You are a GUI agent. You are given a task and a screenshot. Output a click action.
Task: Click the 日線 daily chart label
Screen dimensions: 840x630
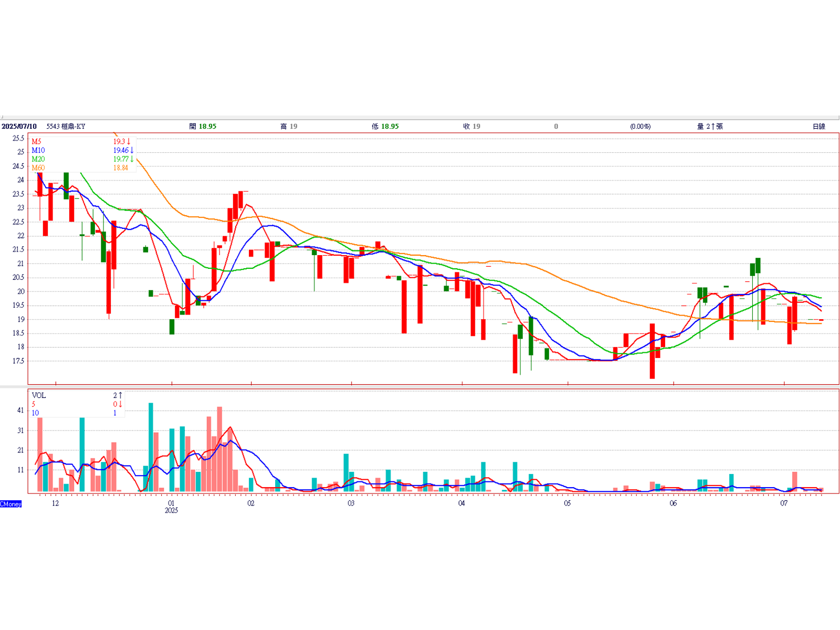pyautogui.click(x=819, y=127)
